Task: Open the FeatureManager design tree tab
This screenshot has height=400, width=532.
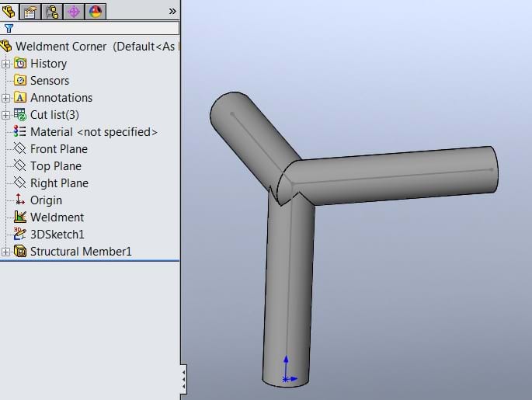Action: click(10, 11)
